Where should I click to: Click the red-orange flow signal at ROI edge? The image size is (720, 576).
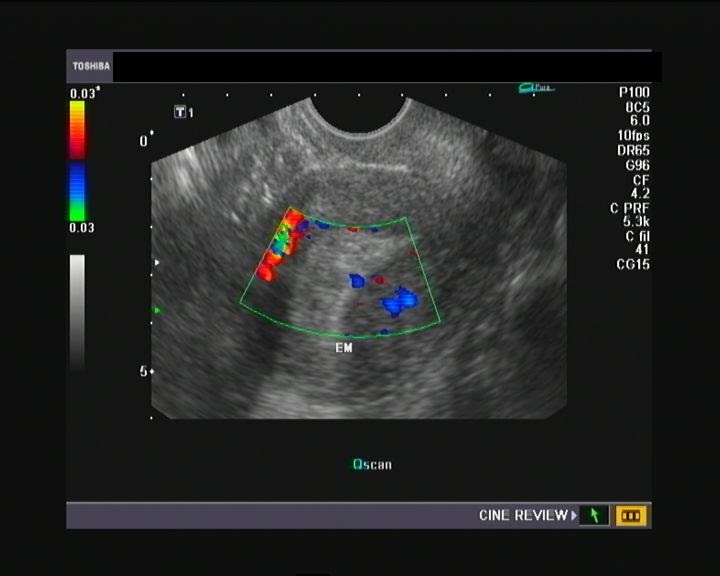pyautogui.click(x=280, y=243)
